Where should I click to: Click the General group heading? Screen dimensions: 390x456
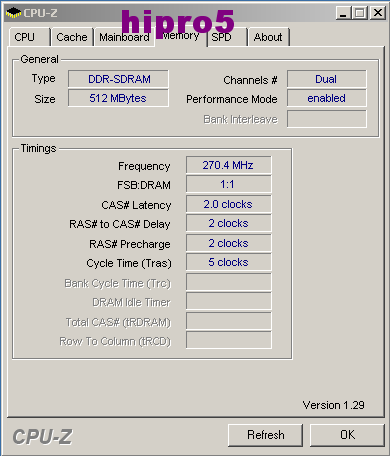coord(39,59)
